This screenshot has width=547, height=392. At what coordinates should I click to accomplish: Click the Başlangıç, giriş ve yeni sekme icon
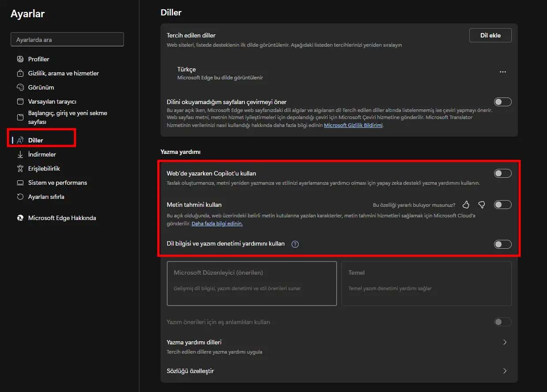[x=20, y=117]
